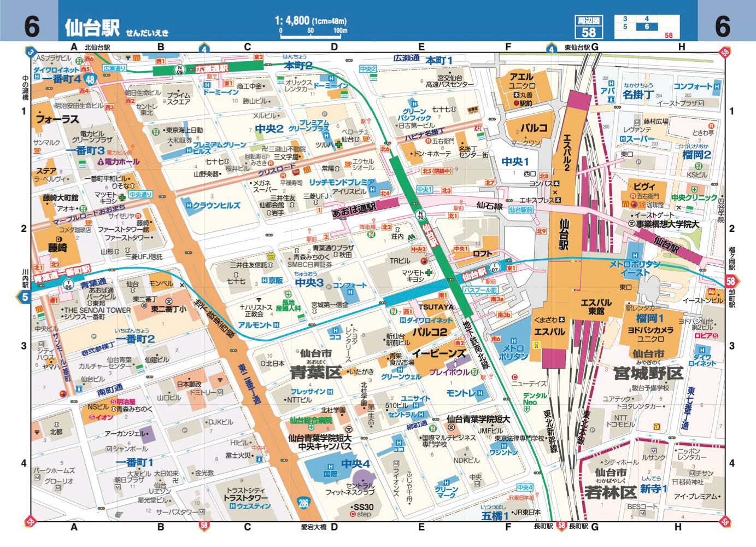Click the 北5(閉鎖中) exit marker
Viewport: 756px width, 547px height.
click(437, 171)
